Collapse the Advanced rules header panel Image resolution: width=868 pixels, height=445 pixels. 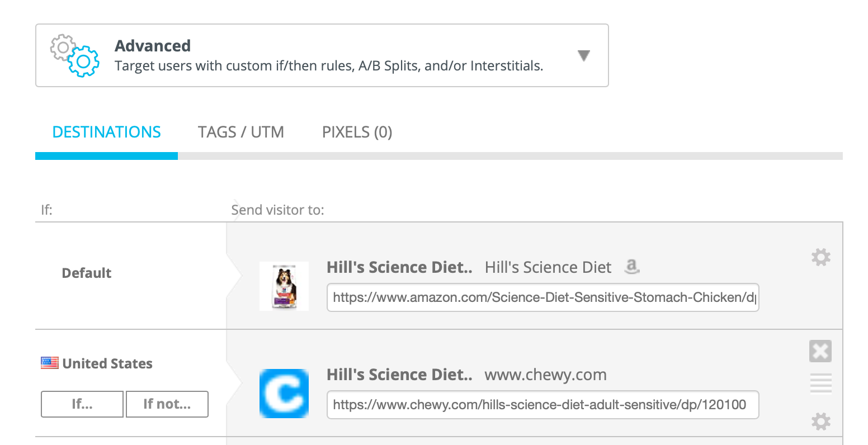[x=322, y=55]
